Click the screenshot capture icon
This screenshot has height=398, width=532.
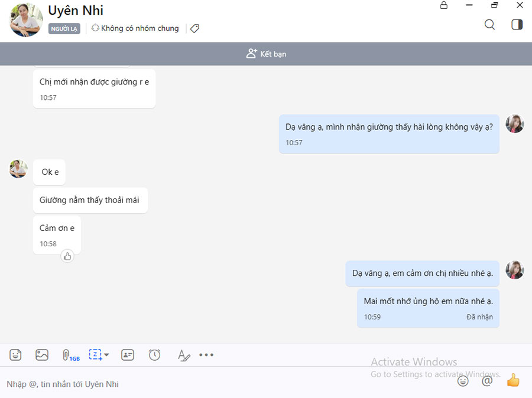coord(95,355)
